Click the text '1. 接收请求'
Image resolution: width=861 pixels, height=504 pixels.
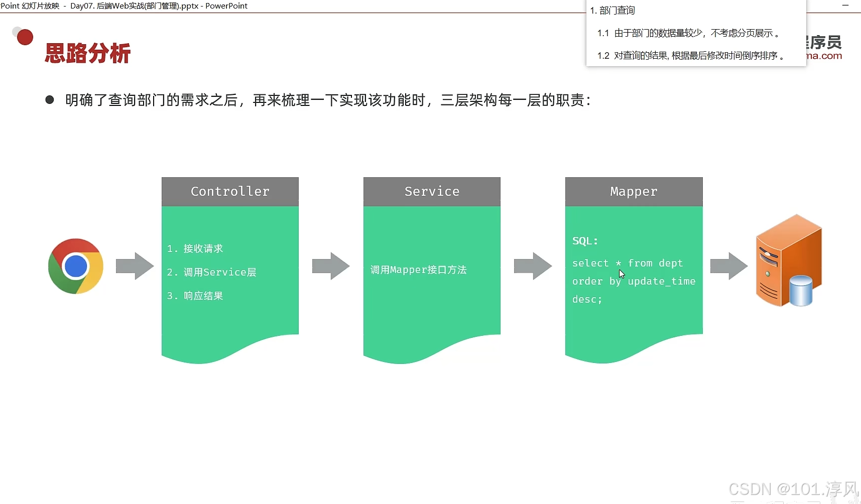(x=195, y=248)
